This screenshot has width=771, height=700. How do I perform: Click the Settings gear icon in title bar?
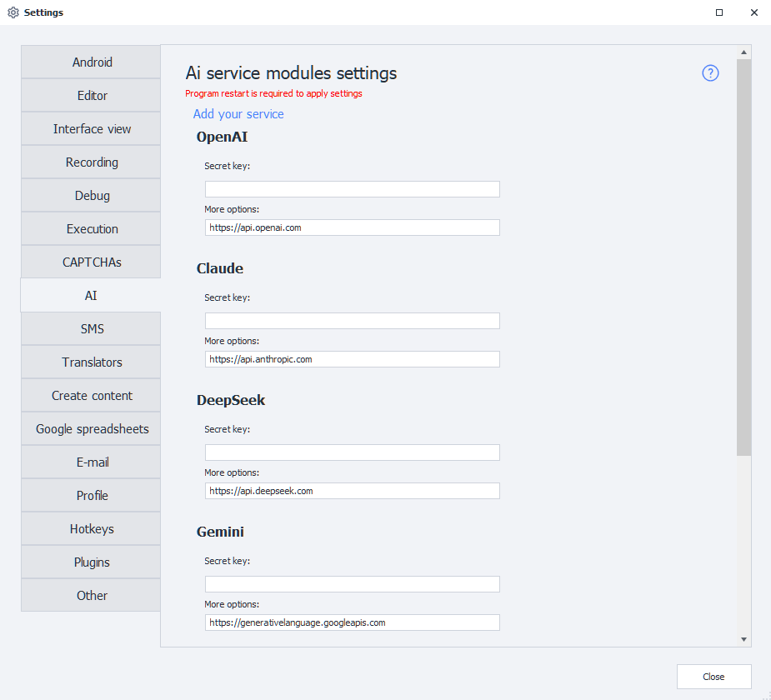(13, 12)
